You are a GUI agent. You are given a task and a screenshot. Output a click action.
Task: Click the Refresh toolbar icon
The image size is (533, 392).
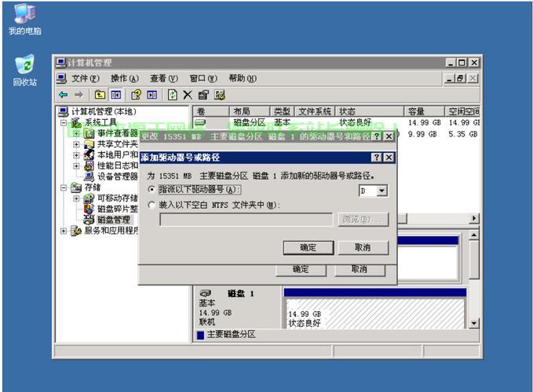pyautogui.click(x=172, y=95)
